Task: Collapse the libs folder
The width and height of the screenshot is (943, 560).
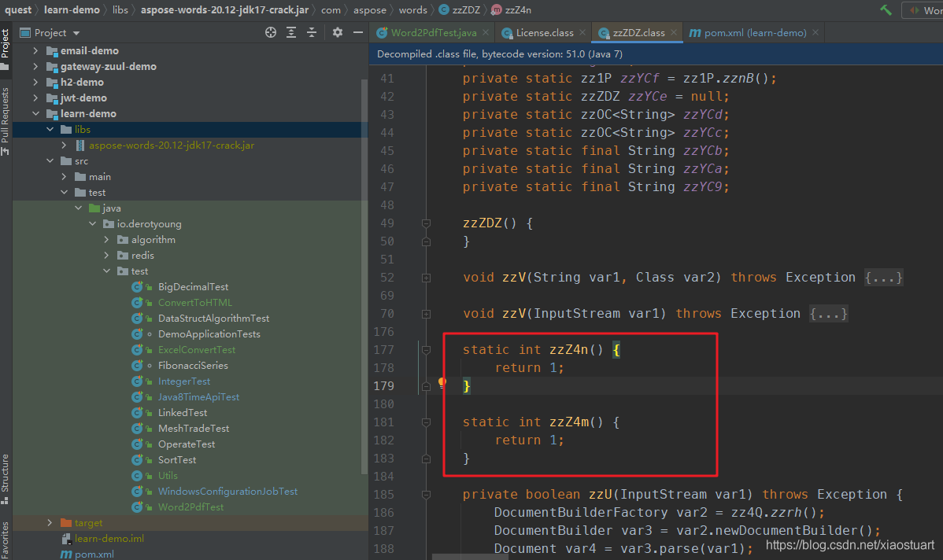Action: click(x=50, y=129)
